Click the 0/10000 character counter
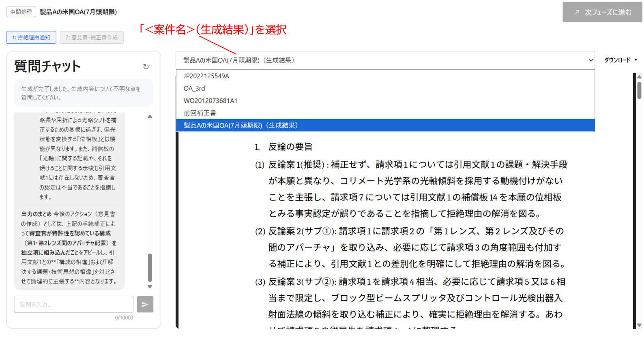Viewport: 644px width, 337px height. click(x=124, y=318)
